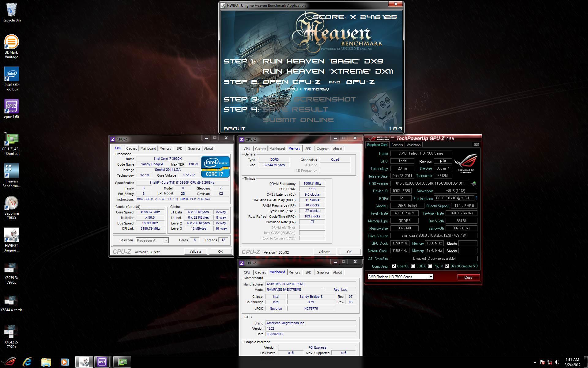Click the GPU-Z camera screenshot icon
Image resolution: width=588 pixels, height=368 pixels.
coord(476,144)
